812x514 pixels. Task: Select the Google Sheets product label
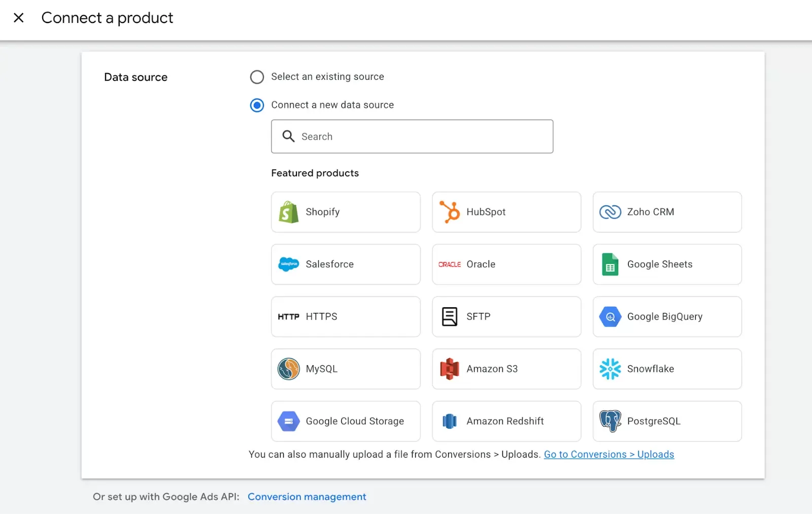(660, 264)
